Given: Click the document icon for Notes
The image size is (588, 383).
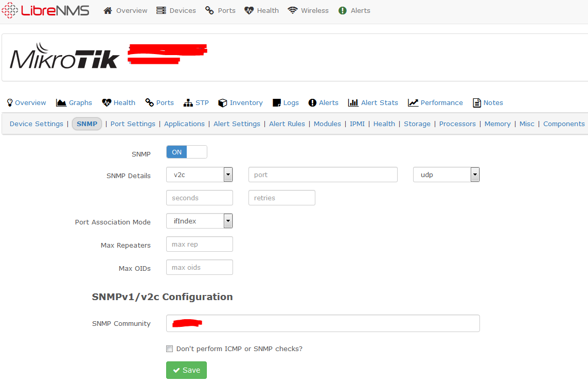Looking at the screenshot, I should click(477, 103).
